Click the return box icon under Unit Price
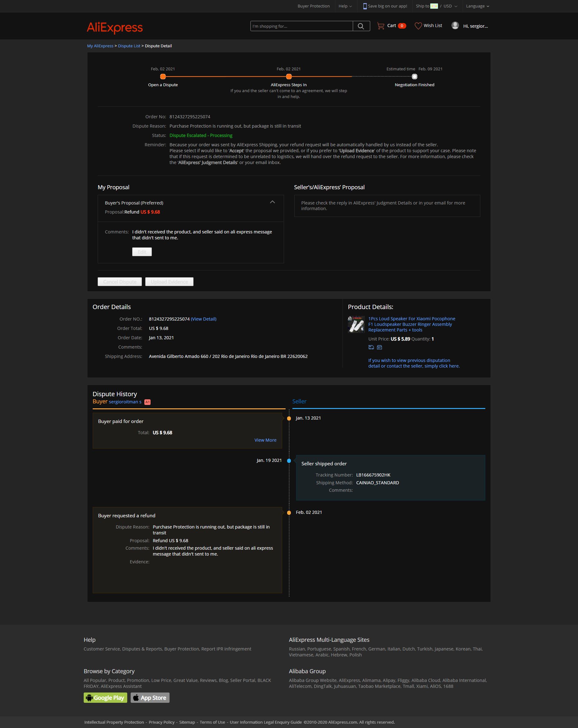This screenshot has height=728, width=578. click(380, 347)
